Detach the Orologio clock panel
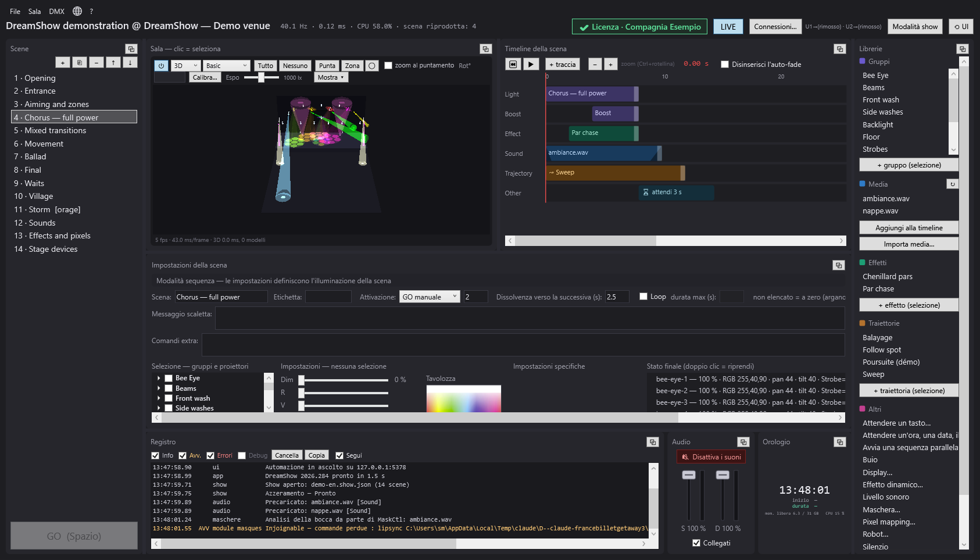The height and width of the screenshot is (560, 980). (x=839, y=442)
